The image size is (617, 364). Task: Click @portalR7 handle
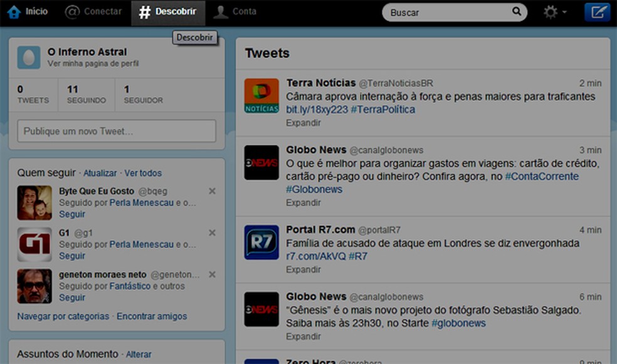379,230
